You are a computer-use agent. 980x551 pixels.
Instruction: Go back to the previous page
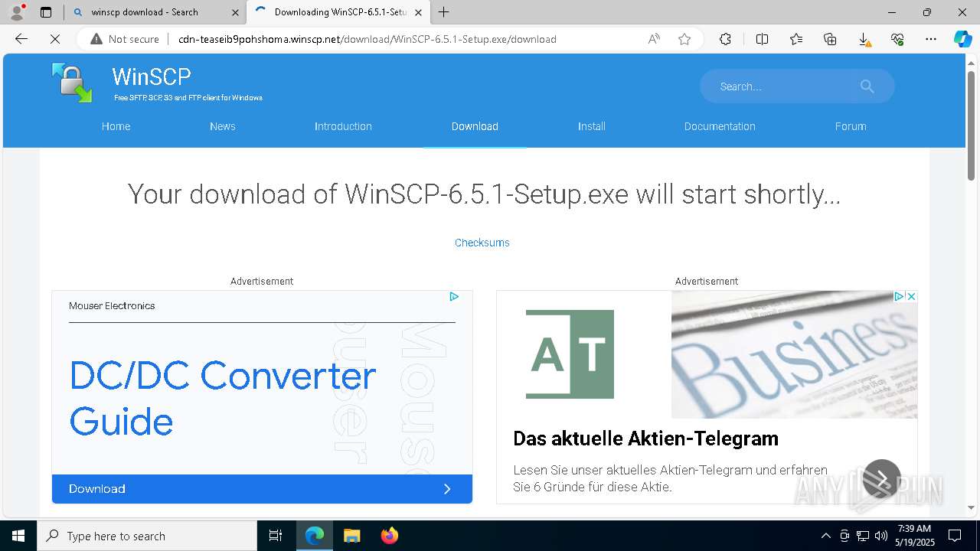click(x=21, y=39)
